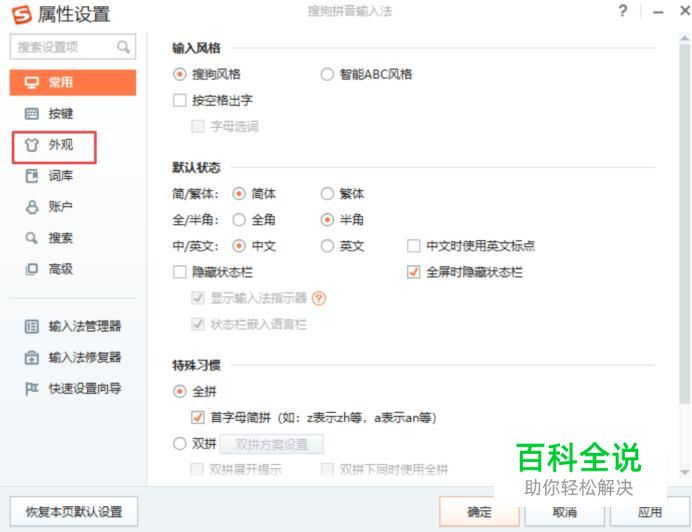Click the Sogou logo icon in title bar

(x=22, y=15)
